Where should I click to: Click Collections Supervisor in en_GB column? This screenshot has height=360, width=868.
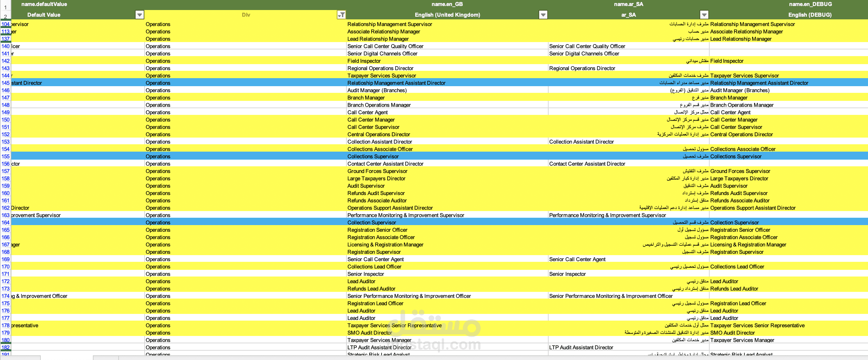click(x=373, y=156)
